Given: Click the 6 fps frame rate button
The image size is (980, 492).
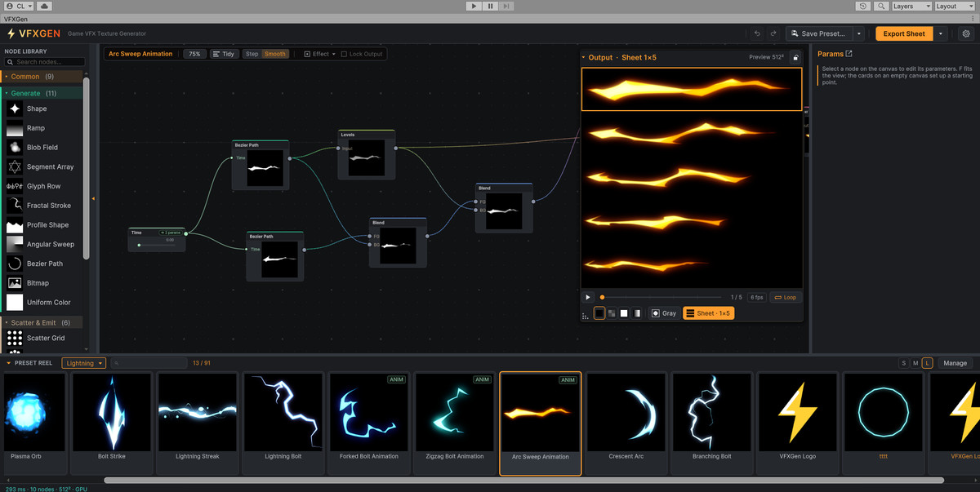Looking at the screenshot, I should 756,297.
